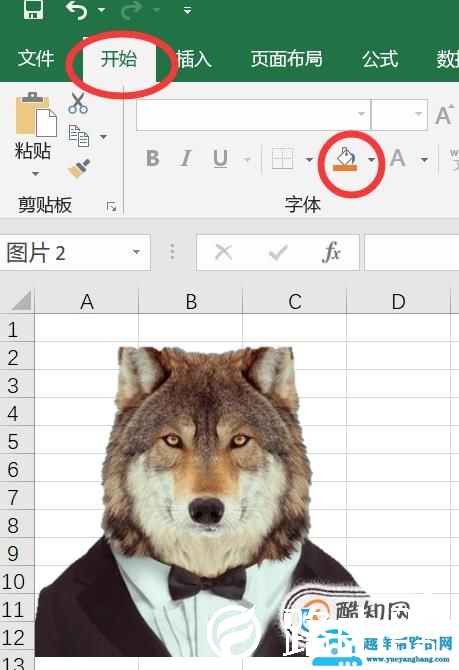Open Customize Quick Access Toolbar menu
The width and height of the screenshot is (459, 670).
tap(187, 9)
